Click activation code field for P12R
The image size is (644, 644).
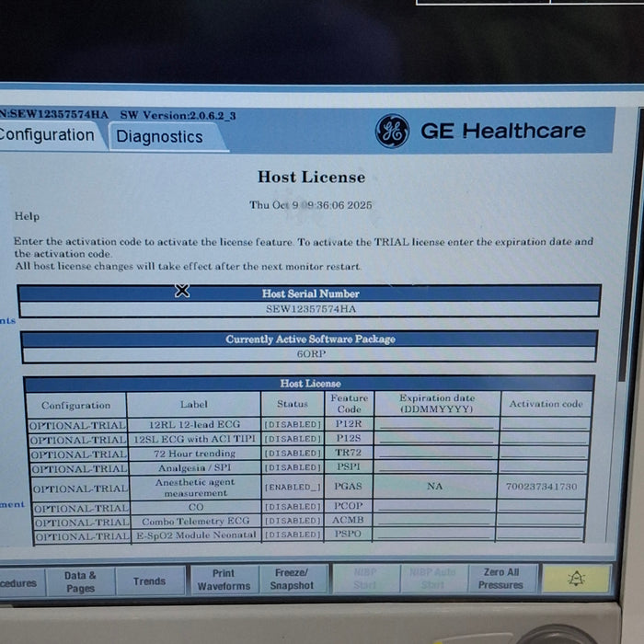click(545, 424)
